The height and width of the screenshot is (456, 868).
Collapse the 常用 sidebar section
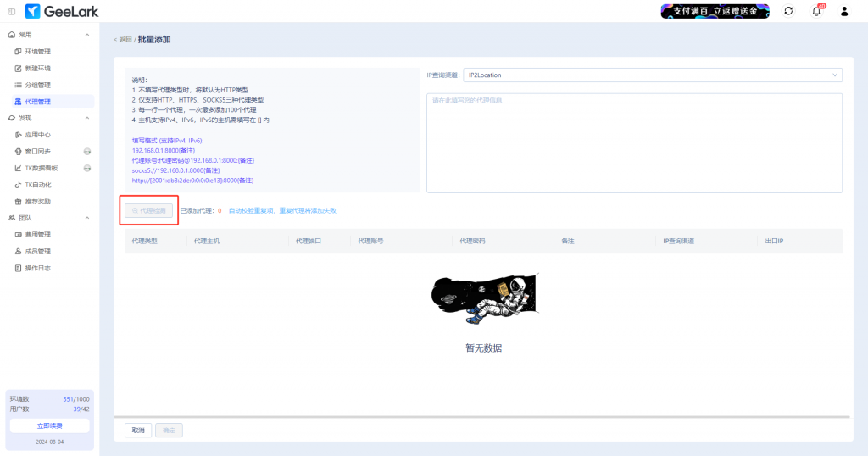[x=87, y=35]
